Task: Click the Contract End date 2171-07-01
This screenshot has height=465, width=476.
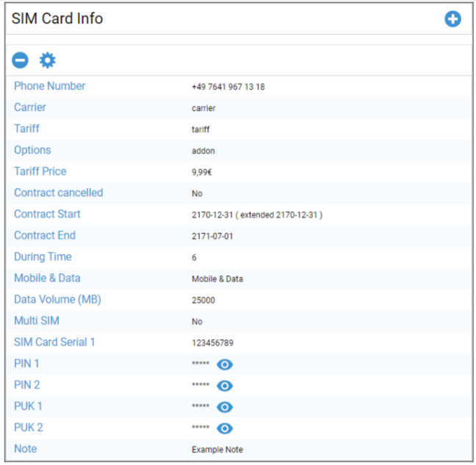Action: 214,236
